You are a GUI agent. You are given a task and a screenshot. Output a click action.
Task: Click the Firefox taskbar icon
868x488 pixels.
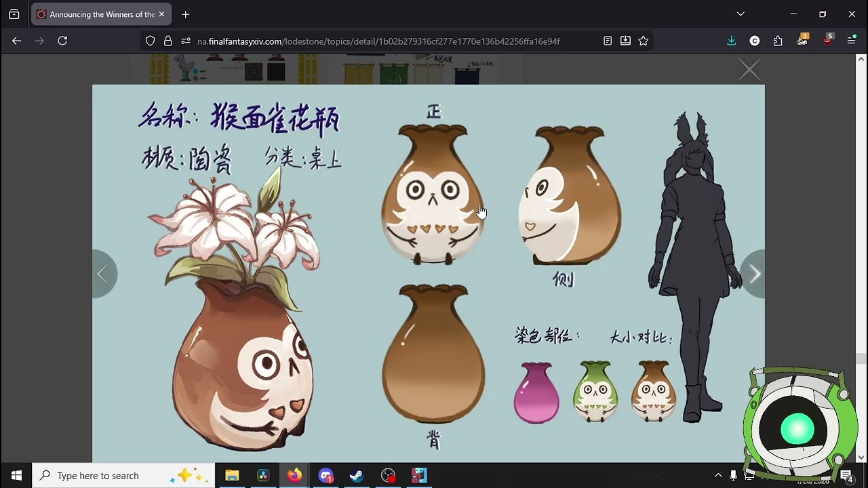pyautogui.click(x=294, y=476)
